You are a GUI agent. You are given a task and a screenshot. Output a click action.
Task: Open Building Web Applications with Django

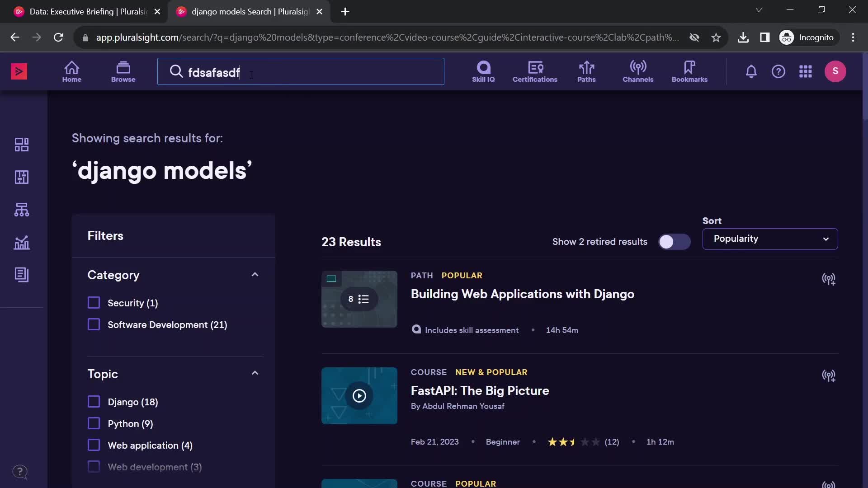coord(522,294)
